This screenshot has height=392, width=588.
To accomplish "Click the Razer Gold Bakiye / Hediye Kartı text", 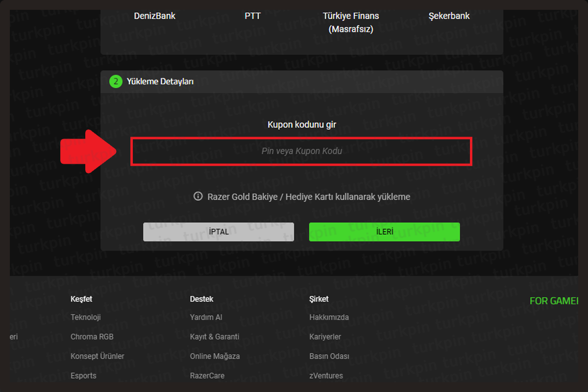I will click(309, 196).
